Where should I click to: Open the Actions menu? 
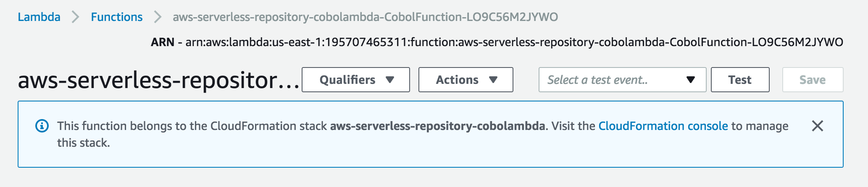(466, 80)
